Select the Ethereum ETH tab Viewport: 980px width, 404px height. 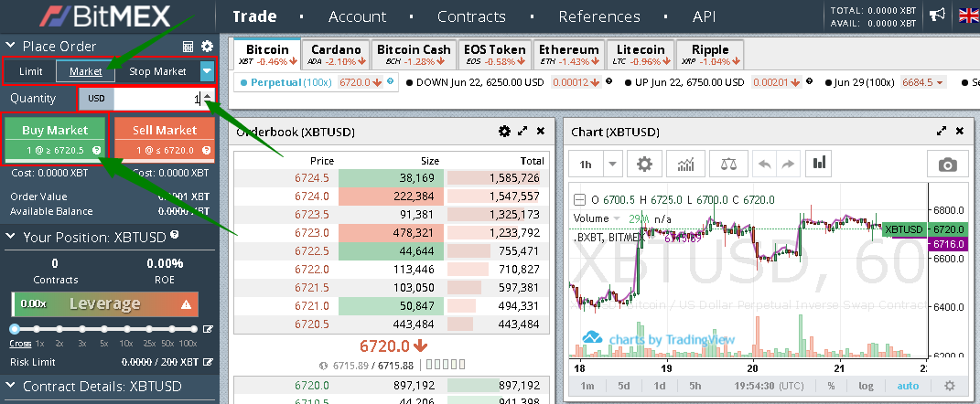click(x=569, y=54)
